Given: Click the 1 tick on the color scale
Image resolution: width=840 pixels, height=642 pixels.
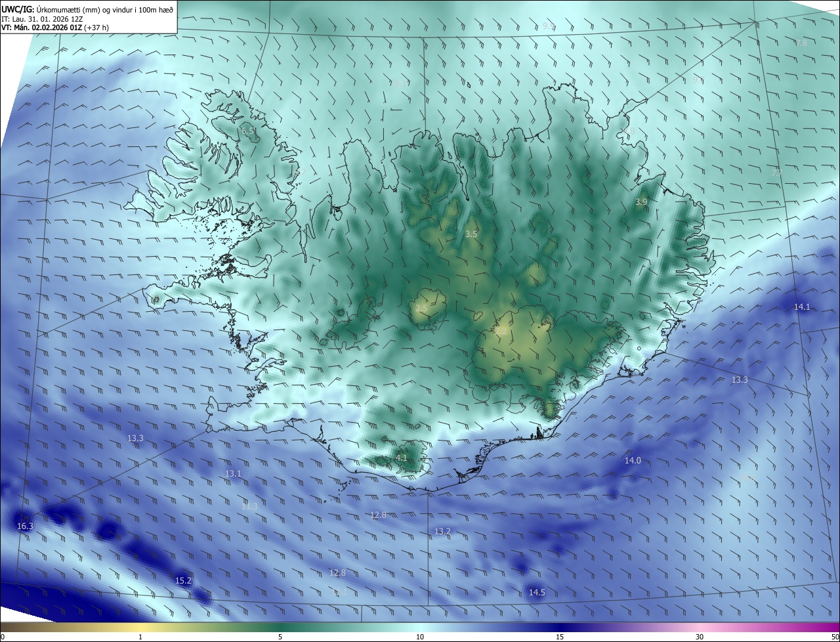Looking at the screenshot, I should pos(140,637).
